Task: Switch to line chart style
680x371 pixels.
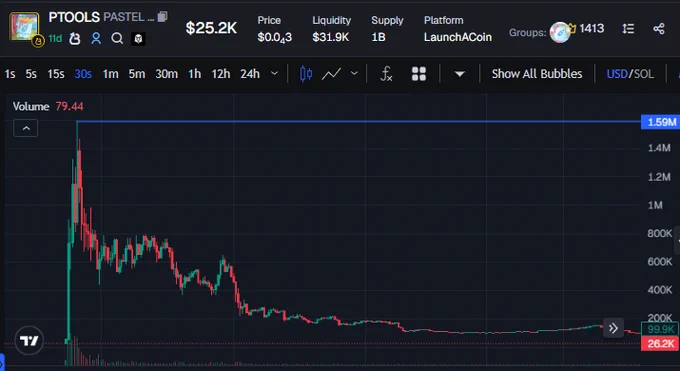Action: (331, 74)
